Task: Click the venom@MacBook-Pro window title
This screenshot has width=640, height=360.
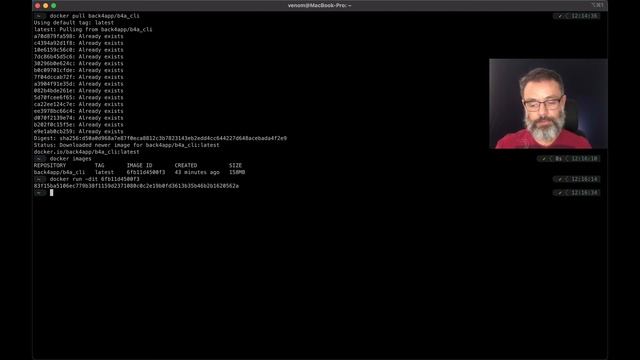Action: [320, 6]
